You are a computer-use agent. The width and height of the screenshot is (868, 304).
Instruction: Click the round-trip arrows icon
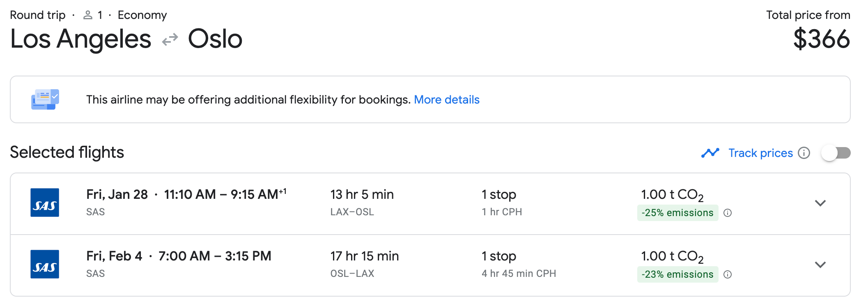point(170,39)
